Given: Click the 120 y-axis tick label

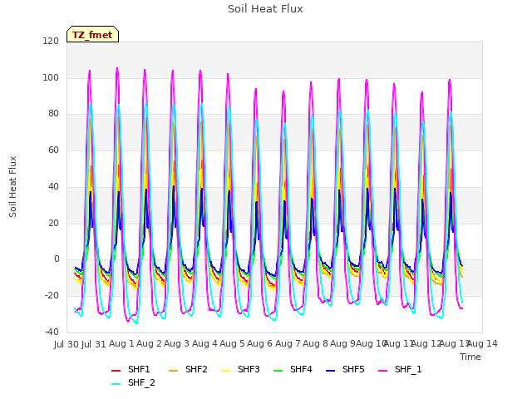Looking at the screenshot, I should tap(51, 42).
